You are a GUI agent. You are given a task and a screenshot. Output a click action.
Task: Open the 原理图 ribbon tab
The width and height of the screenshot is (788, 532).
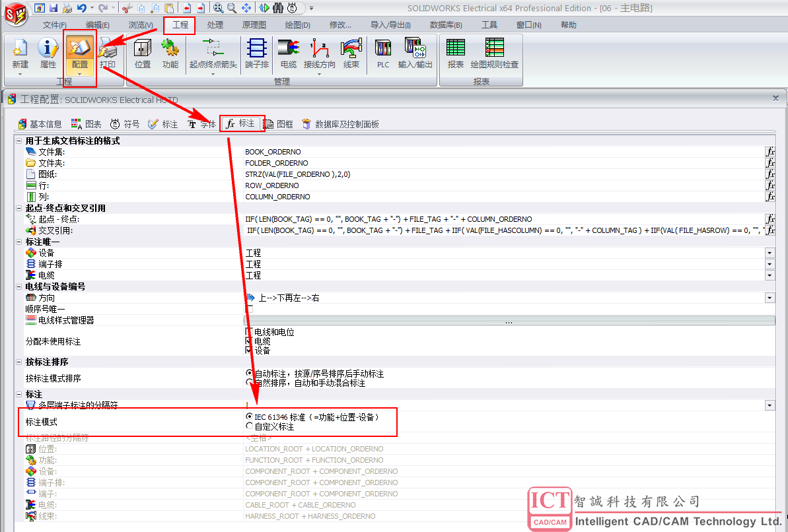click(x=254, y=25)
